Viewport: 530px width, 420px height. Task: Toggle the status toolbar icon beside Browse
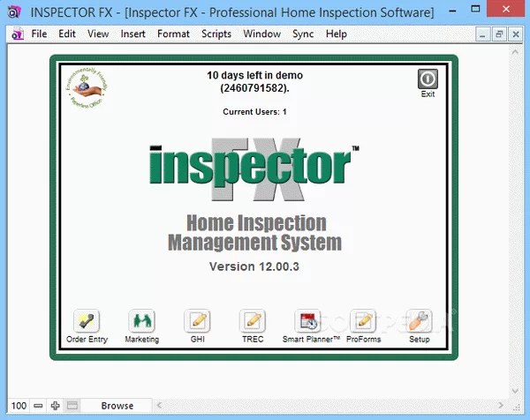(72, 406)
